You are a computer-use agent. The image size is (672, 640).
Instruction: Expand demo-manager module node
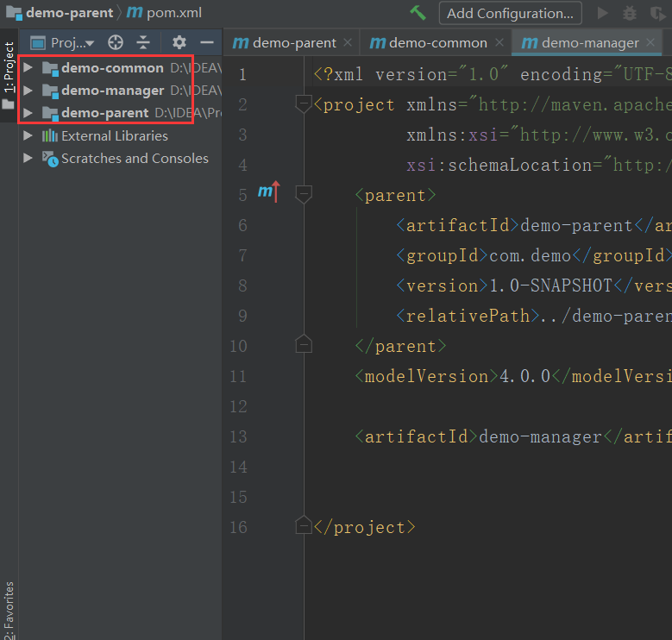(x=28, y=91)
